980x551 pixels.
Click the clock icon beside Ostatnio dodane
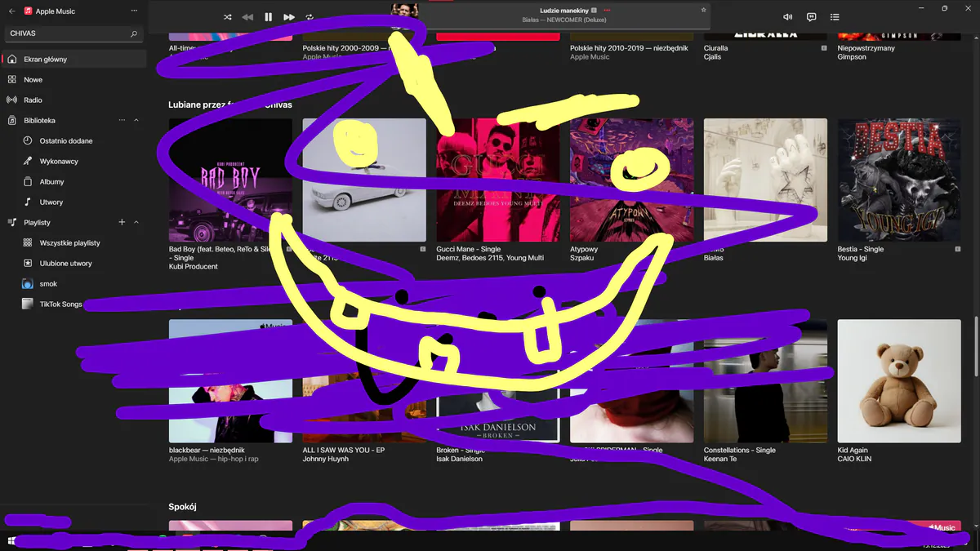tap(28, 140)
